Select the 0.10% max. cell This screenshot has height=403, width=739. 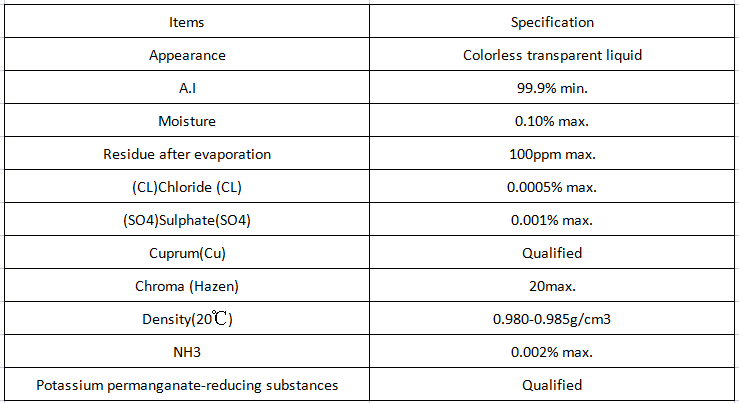(552, 121)
